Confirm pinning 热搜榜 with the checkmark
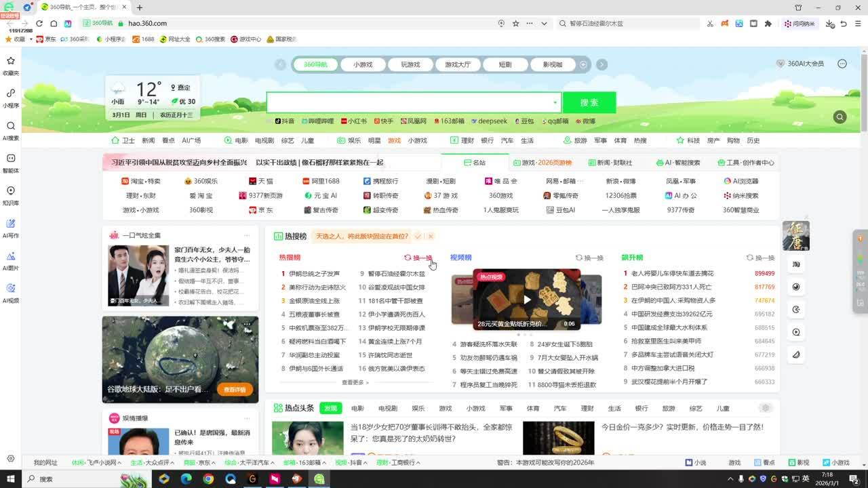Image resolution: width=868 pixels, height=488 pixels. click(x=418, y=236)
